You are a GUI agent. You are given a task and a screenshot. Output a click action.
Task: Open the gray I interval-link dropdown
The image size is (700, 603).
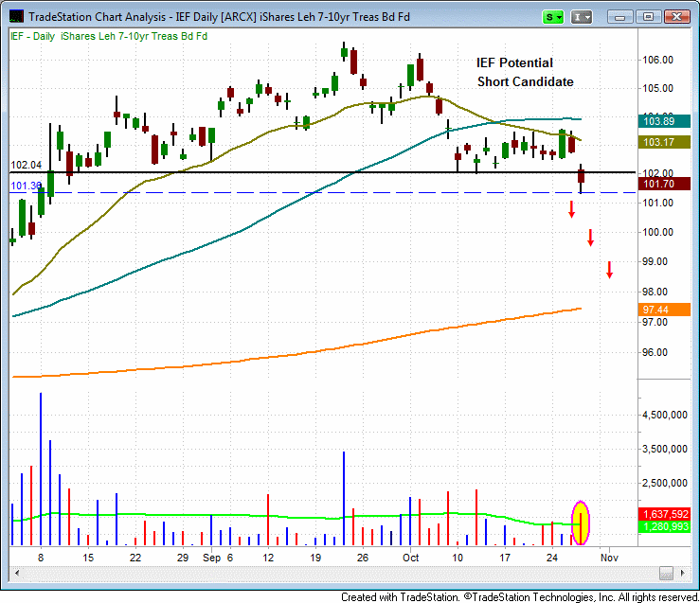(x=582, y=17)
